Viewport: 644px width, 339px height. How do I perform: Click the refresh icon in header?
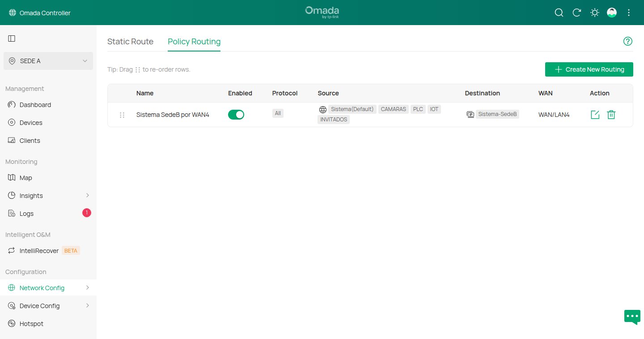577,13
